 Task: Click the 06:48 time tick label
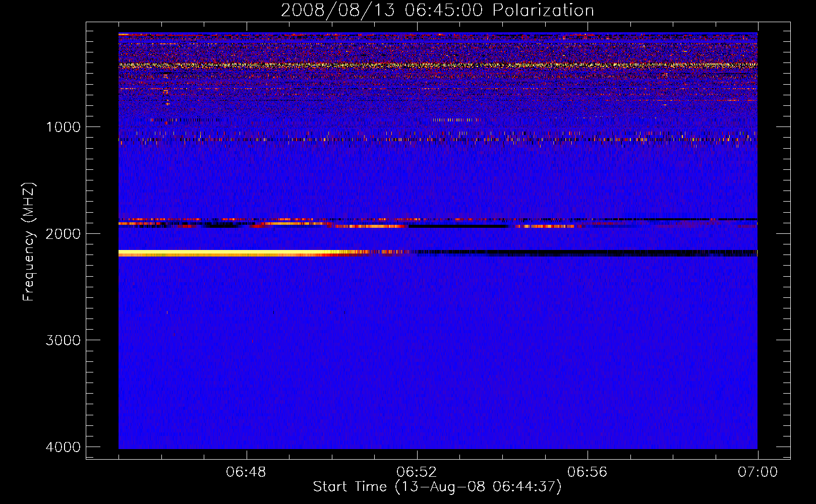click(x=246, y=472)
